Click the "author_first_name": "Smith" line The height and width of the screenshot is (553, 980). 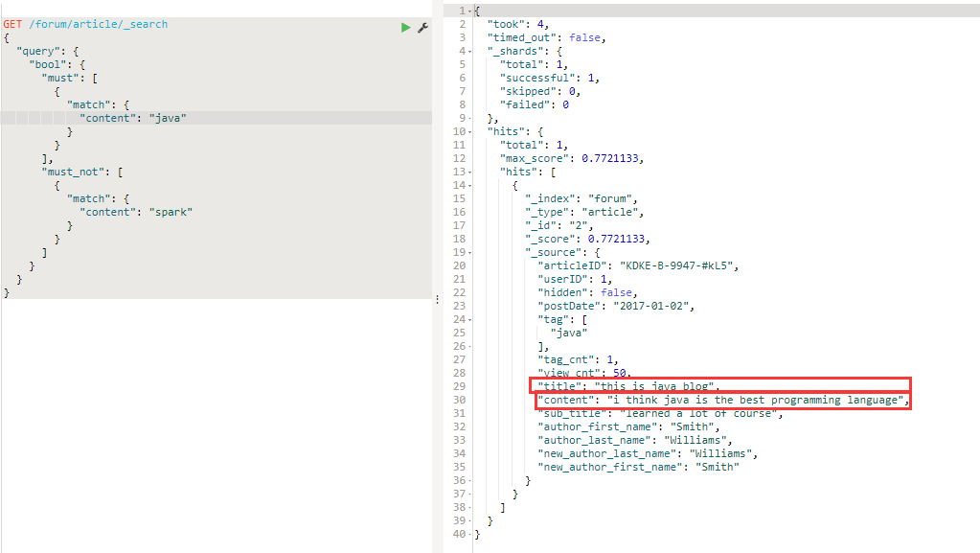click(628, 426)
